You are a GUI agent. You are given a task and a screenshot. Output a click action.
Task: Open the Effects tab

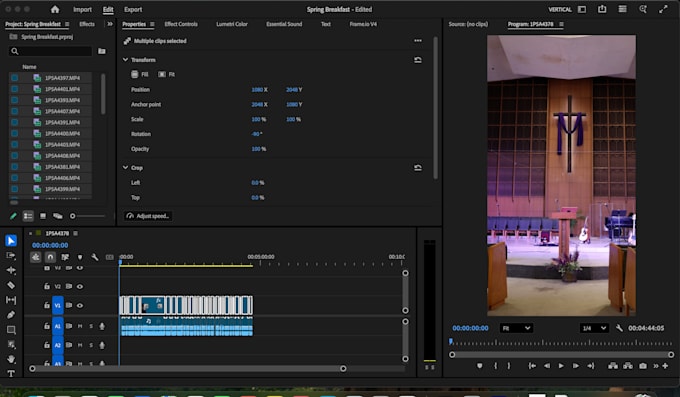tap(87, 24)
